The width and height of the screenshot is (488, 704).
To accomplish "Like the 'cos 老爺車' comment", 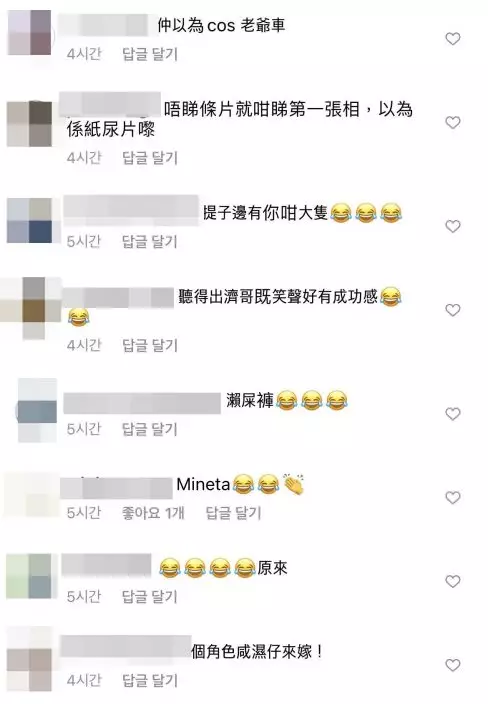I will (453, 39).
